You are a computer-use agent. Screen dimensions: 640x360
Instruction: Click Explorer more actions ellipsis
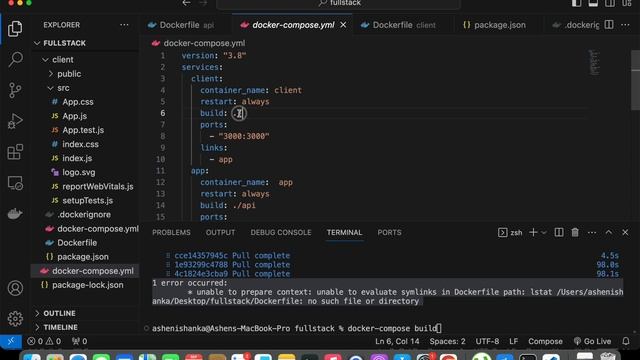pos(124,25)
